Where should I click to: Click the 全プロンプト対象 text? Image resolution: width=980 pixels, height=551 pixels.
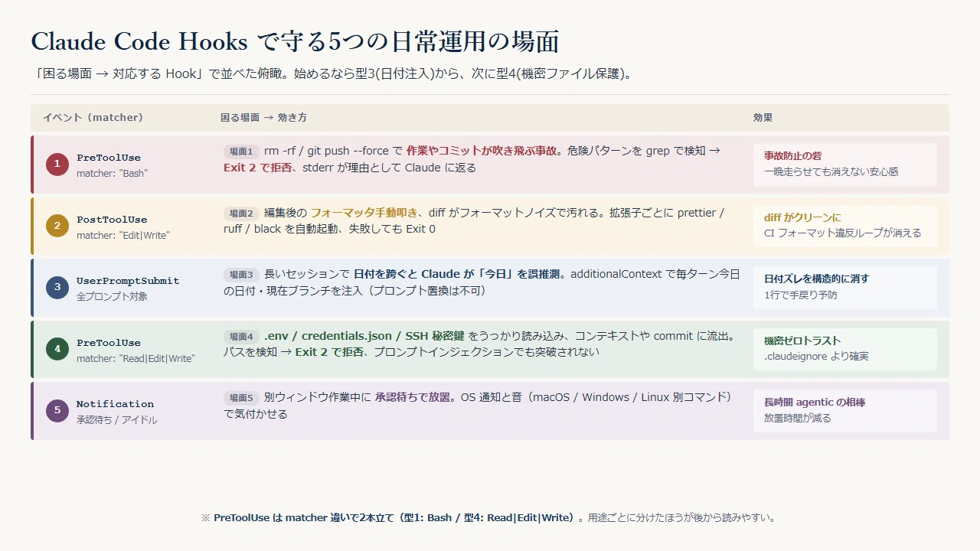[x=112, y=297]
